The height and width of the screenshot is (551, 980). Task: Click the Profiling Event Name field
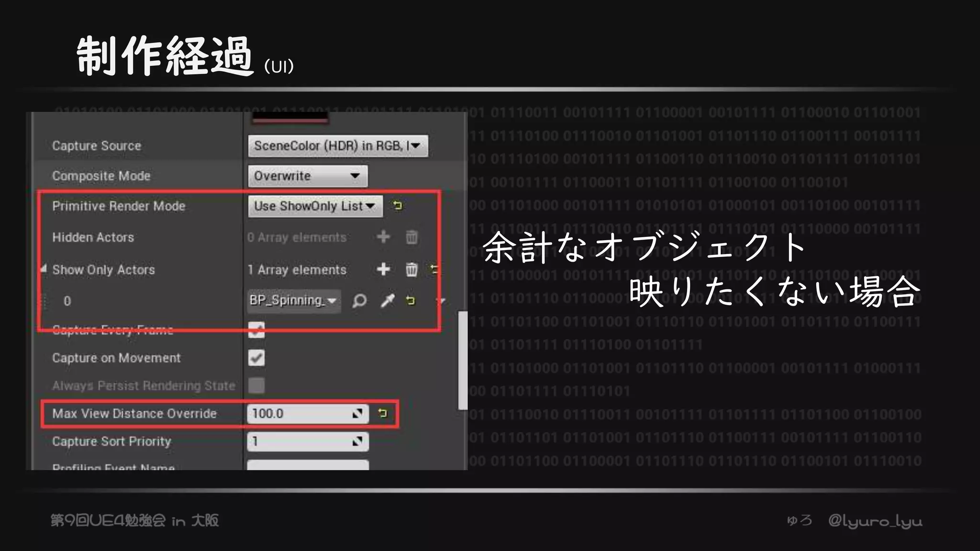click(308, 465)
